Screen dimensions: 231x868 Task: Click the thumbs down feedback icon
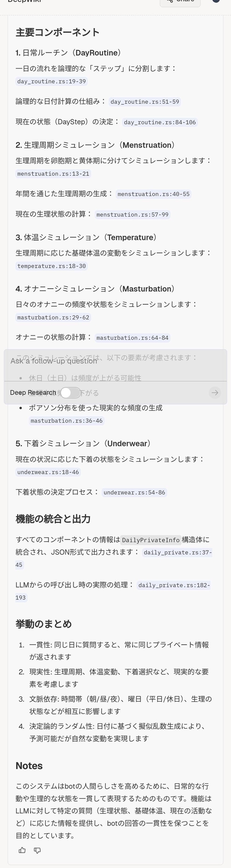(x=37, y=850)
